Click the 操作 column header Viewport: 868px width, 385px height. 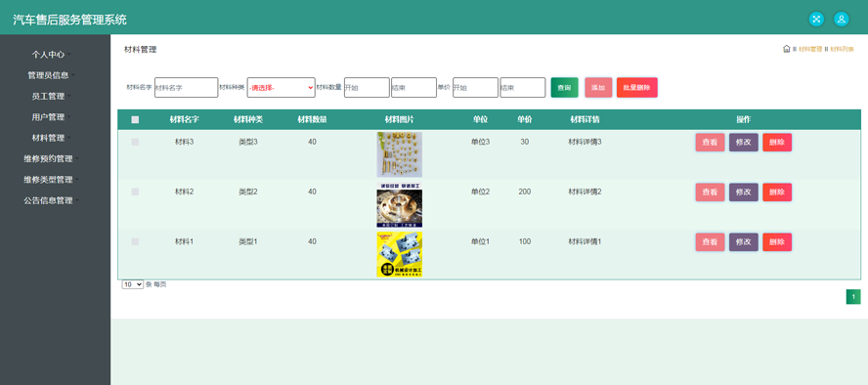click(x=744, y=119)
